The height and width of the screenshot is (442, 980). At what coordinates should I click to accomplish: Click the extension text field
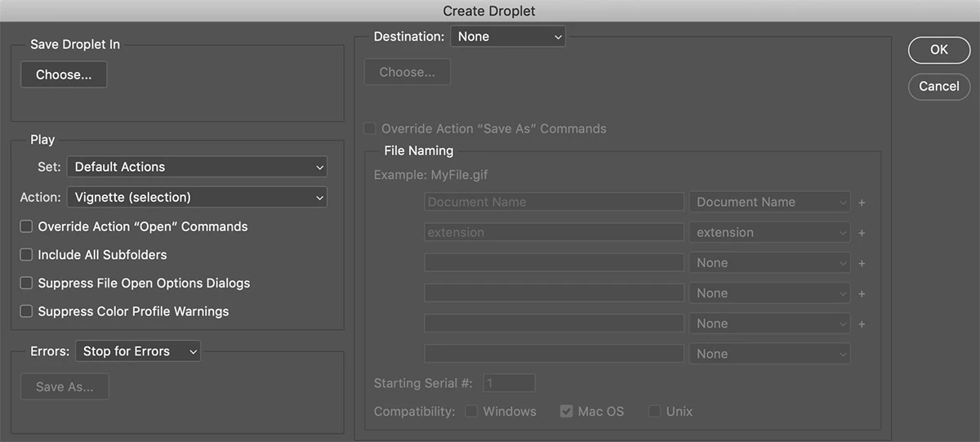(x=554, y=232)
